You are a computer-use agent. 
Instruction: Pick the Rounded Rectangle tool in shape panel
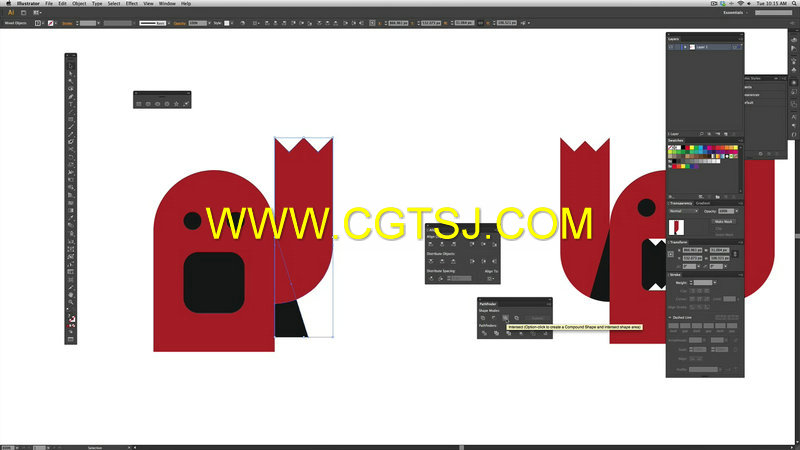point(148,104)
